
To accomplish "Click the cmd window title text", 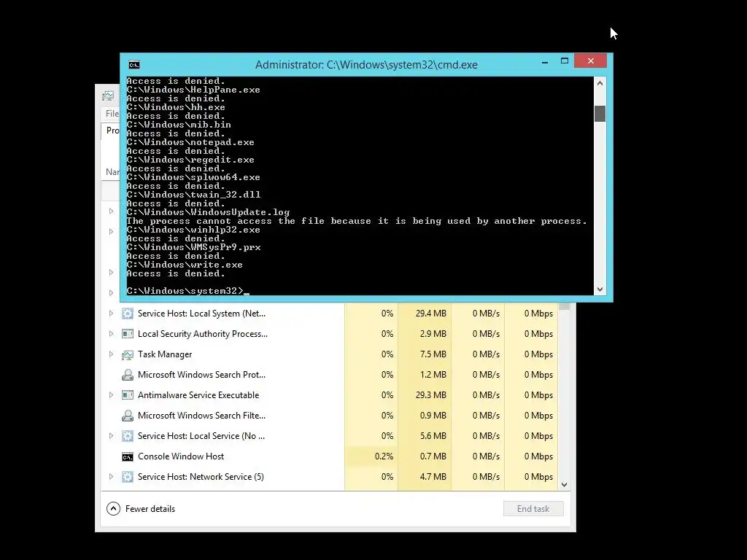I will click(366, 65).
